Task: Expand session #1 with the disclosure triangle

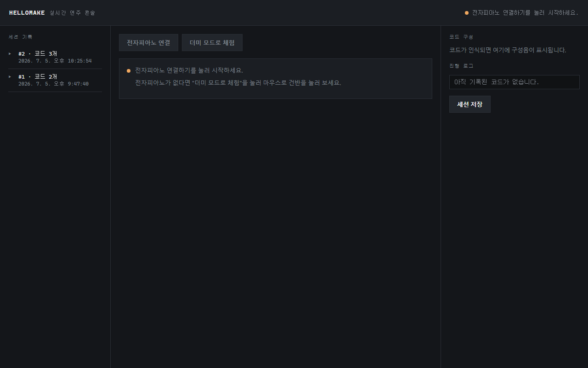Action: pyautogui.click(x=10, y=77)
